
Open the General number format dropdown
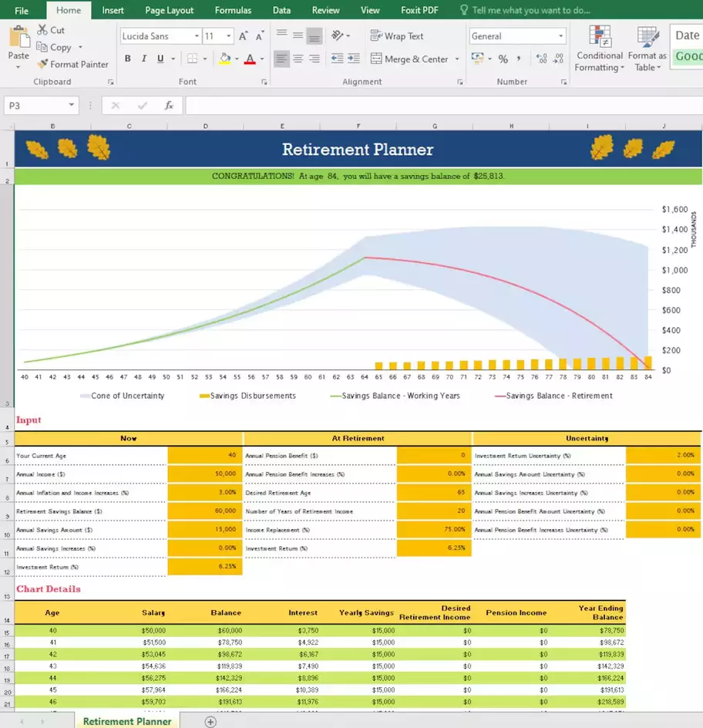[x=560, y=36]
